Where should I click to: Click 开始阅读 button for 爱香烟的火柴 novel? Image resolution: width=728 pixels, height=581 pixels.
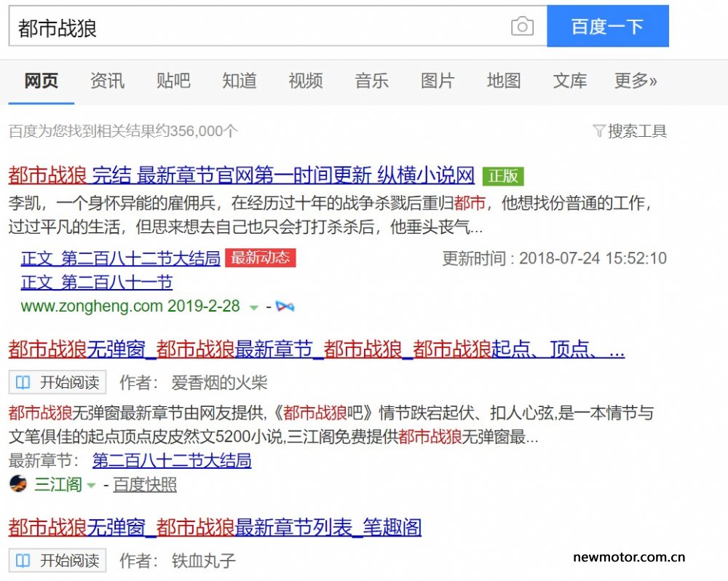pyautogui.click(x=58, y=382)
